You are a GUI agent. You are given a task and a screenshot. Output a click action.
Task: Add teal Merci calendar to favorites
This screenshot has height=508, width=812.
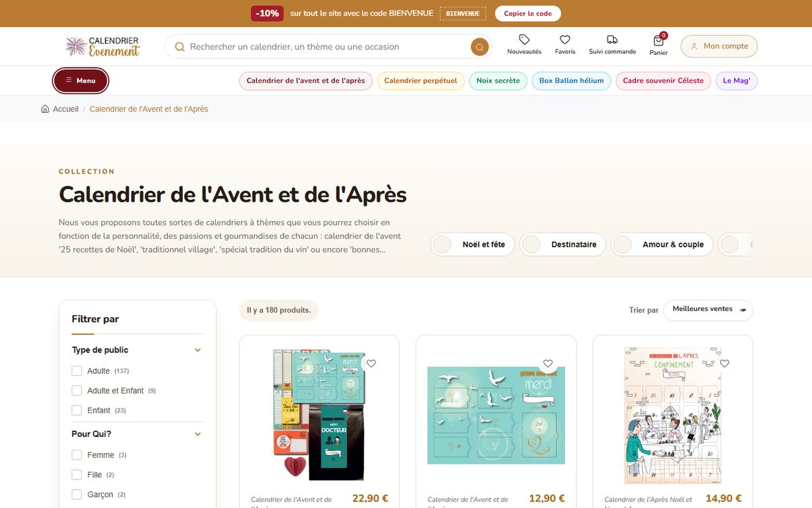pyautogui.click(x=548, y=364)
